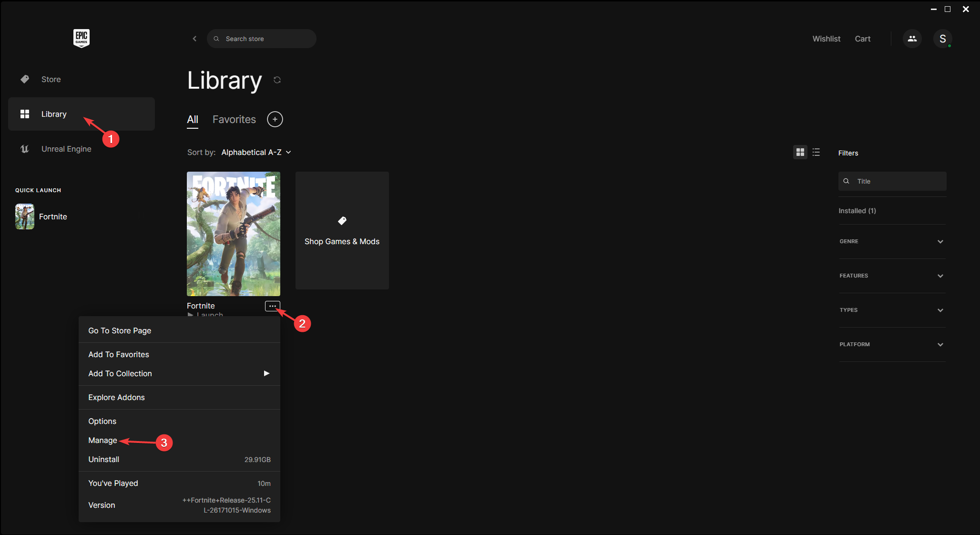Launch Fortnite from Quick Launch
This screenshot has width=980, height=535.
[41, 216]
